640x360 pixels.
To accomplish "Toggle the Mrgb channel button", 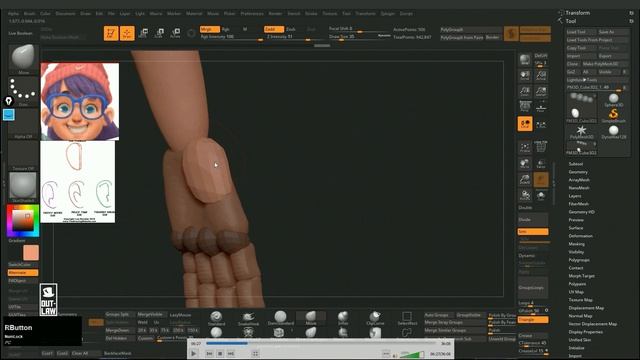I will (209, 29).
